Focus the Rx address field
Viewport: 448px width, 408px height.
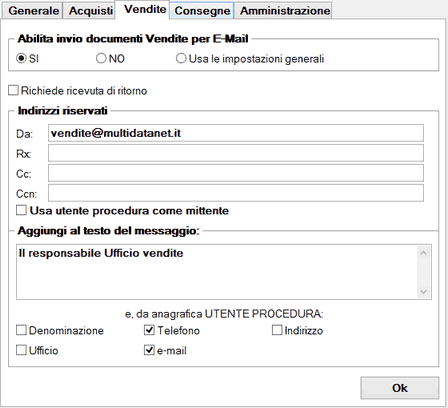pos(236,153)
